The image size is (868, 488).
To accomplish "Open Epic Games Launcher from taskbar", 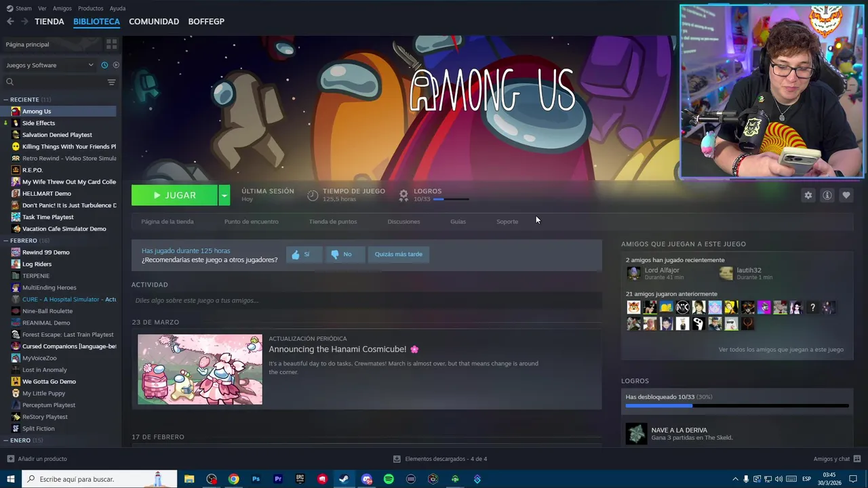I will click(x=300, y=479).
